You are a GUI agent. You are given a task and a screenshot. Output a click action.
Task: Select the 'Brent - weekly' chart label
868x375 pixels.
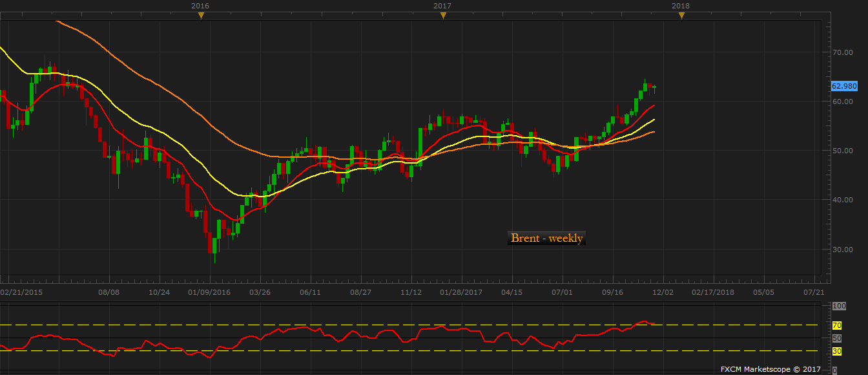click(x=547, y=238)
